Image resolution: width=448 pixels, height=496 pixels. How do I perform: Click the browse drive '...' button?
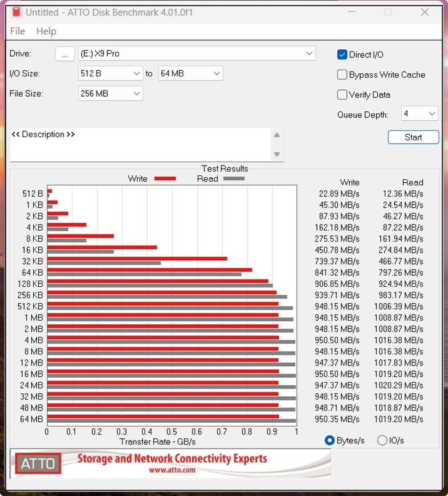click(x=65, y=54)
